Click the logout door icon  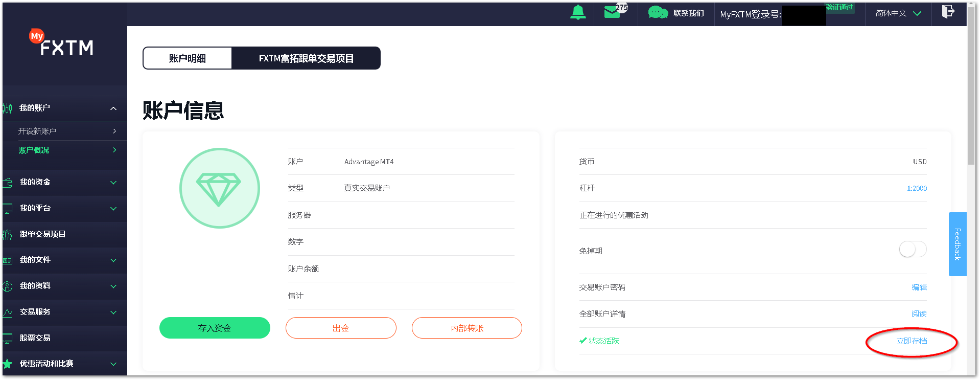(948, 12)
